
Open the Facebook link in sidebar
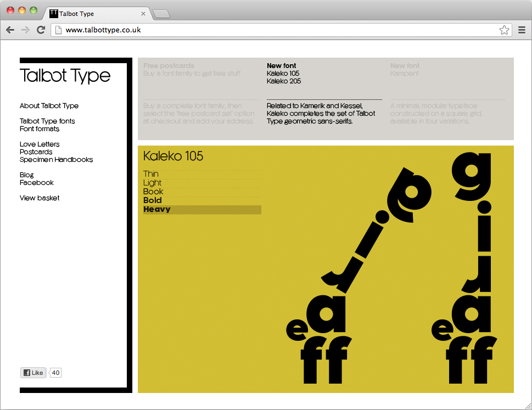37,183
